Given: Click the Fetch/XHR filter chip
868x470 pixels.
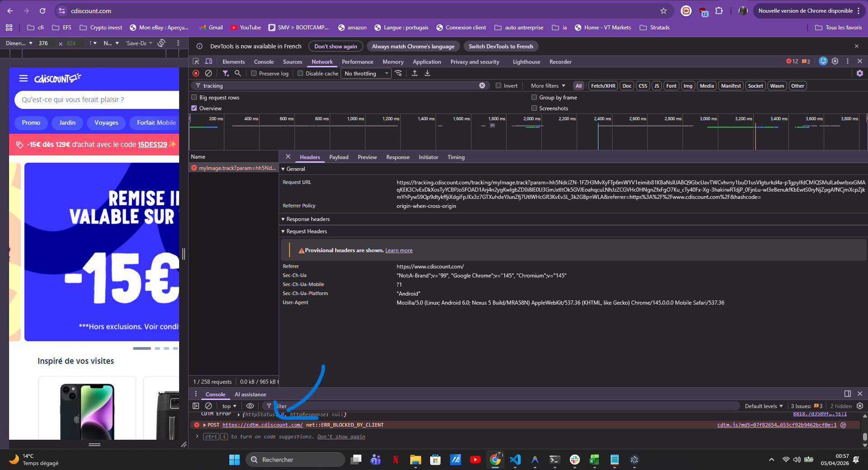Looking at the screenshot, I should pos(603,86).
